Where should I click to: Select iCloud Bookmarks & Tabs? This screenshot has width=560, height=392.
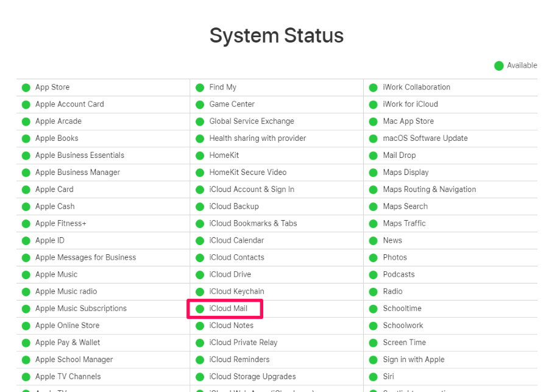pyautogui.click(x=253, y=223)
